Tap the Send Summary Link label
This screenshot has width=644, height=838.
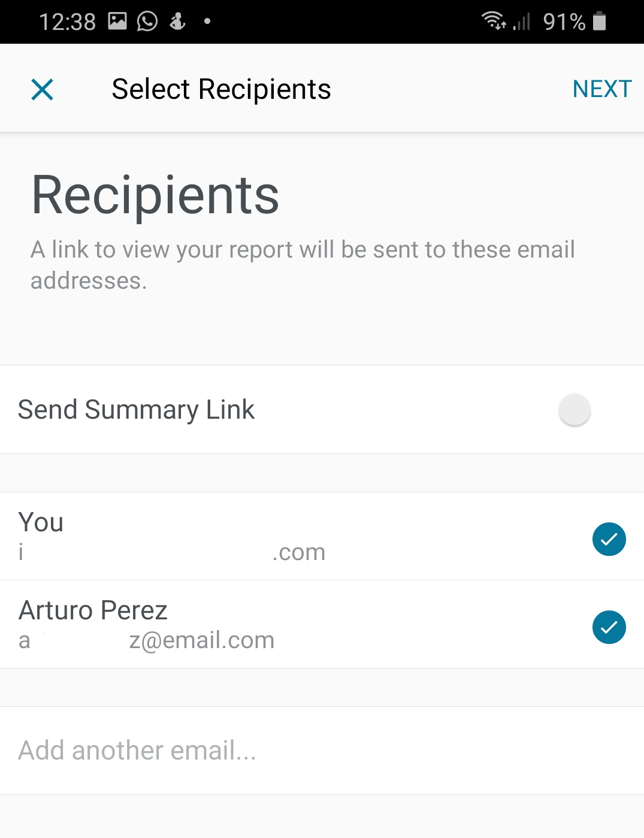(x=137, y=410)
